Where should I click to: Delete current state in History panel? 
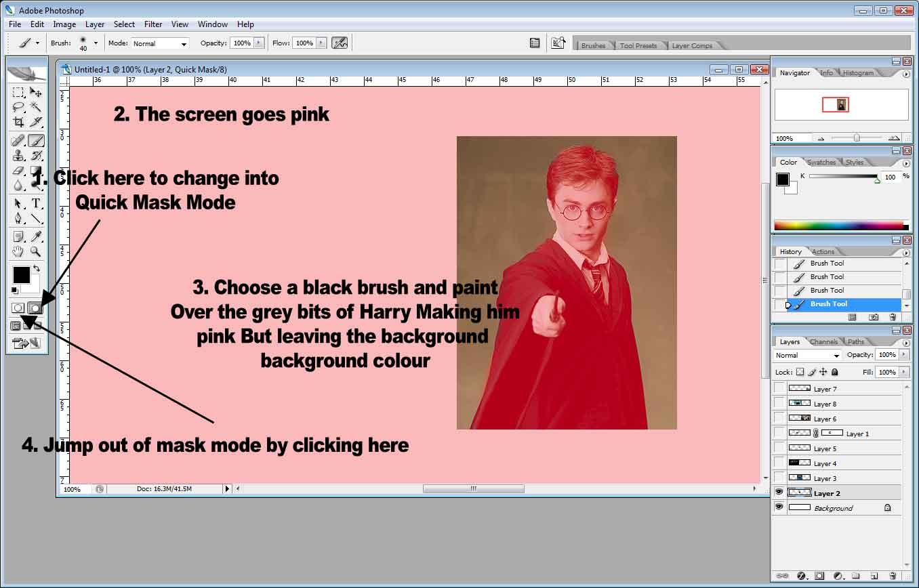pyautogui.click(x=893, y=316)
